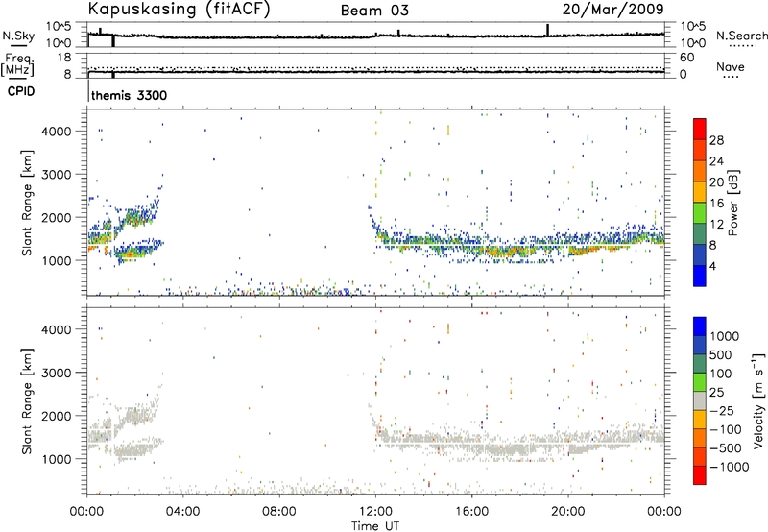The image size is (768, 532).
Task: Pick the bright blue bottom power color segment
Action: tap(700, 277)
